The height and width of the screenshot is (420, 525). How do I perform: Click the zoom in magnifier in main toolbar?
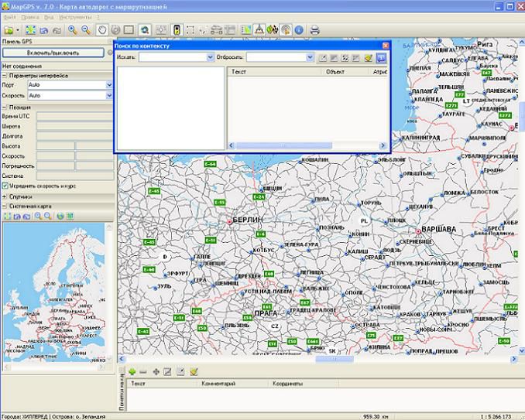pyautogui.click(x=72, y=30)
